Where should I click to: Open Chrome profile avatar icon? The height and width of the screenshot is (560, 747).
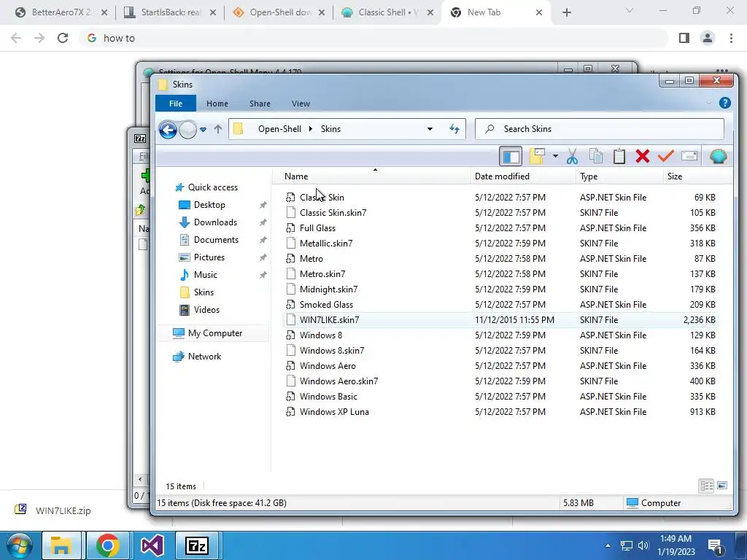708,38
